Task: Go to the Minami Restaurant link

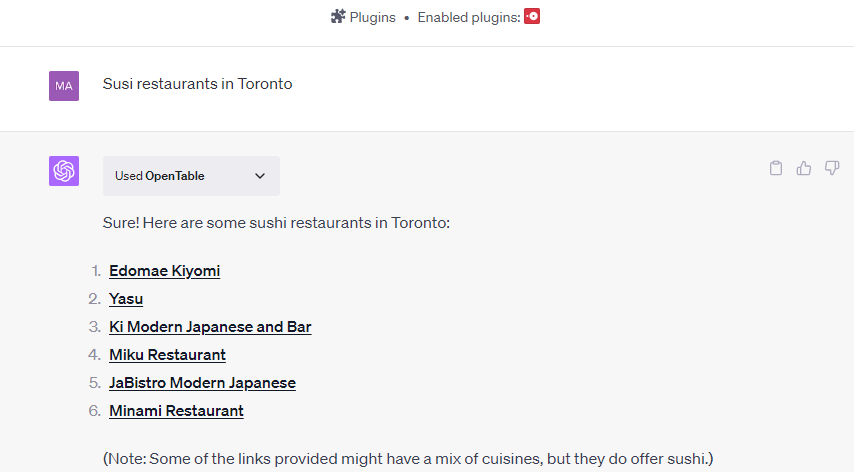Action: 176,411
